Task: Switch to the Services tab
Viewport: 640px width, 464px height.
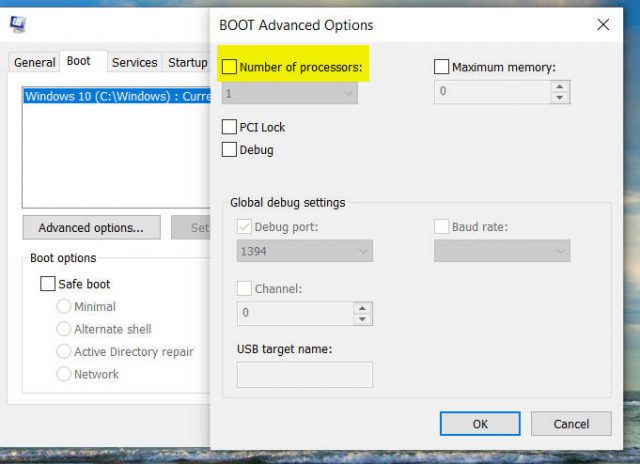Action: (x=134, y=62)
